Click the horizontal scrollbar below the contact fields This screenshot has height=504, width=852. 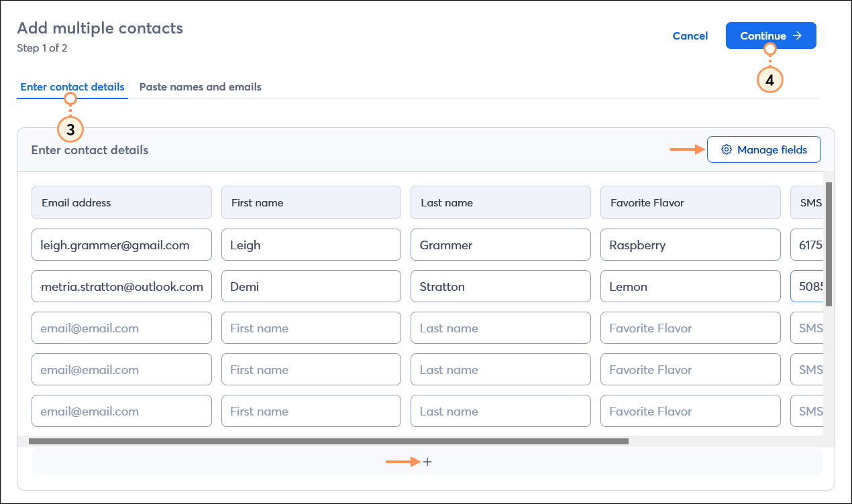(x=329, y=441)
